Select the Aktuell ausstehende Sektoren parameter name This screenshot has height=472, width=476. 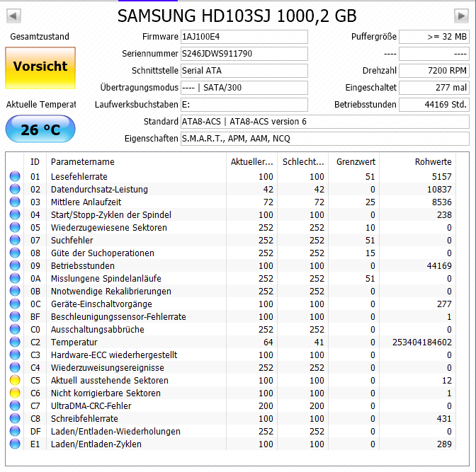(109, 381)
